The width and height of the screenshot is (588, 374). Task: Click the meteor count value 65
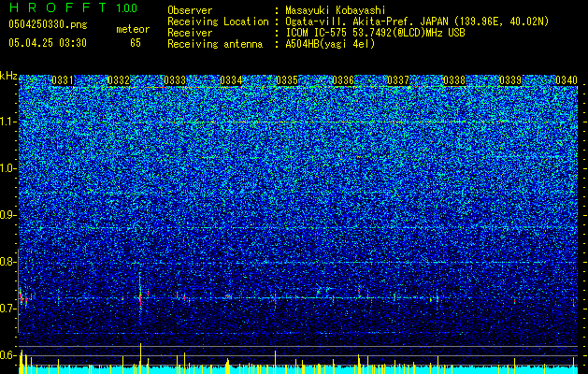tap(136, 43)
